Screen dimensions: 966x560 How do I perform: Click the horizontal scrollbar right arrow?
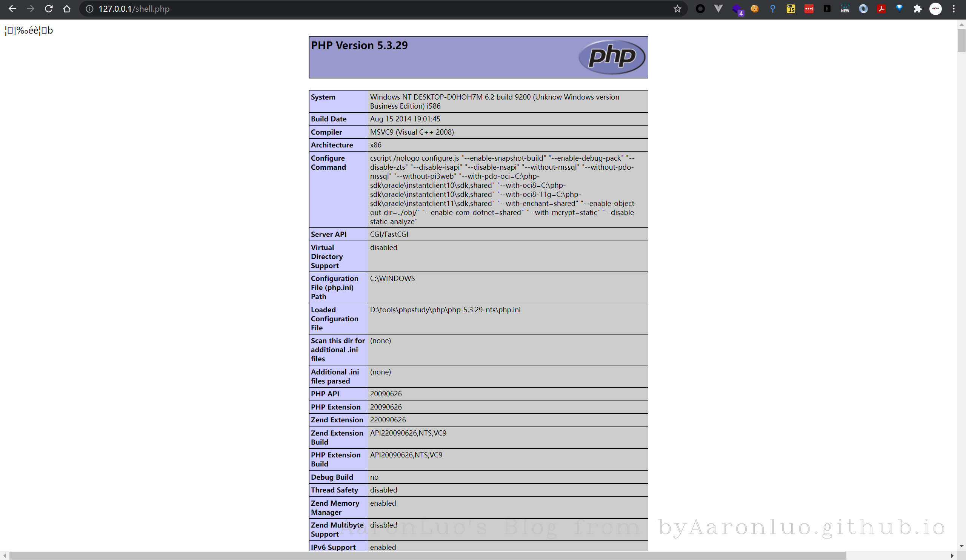(x=952, y=555)
